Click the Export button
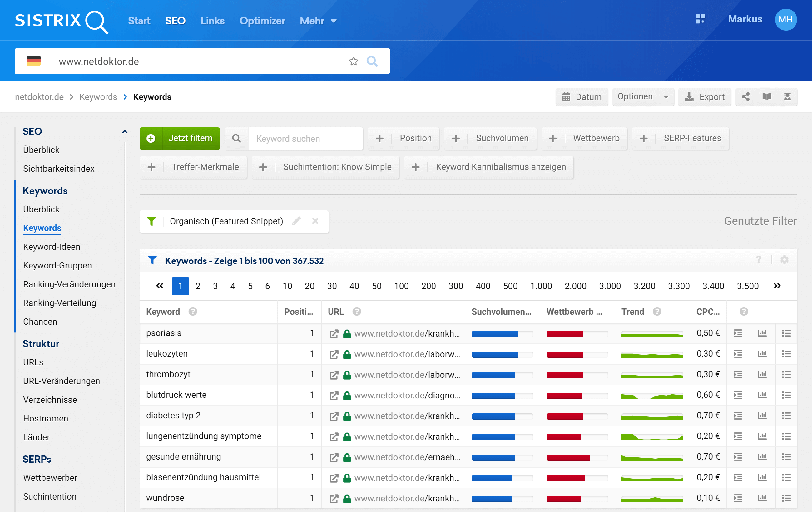The image size is (812, 512). pyautogui.click(x=705, y=97)
